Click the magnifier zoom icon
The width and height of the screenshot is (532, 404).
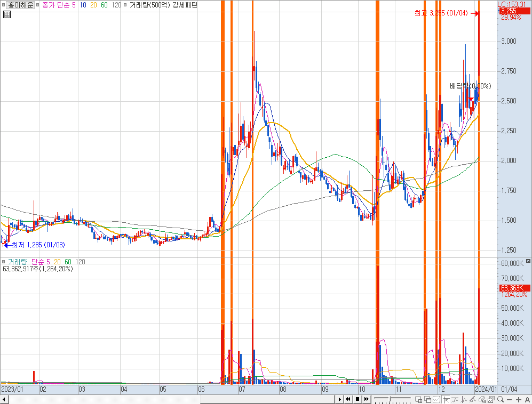point(501,399)
